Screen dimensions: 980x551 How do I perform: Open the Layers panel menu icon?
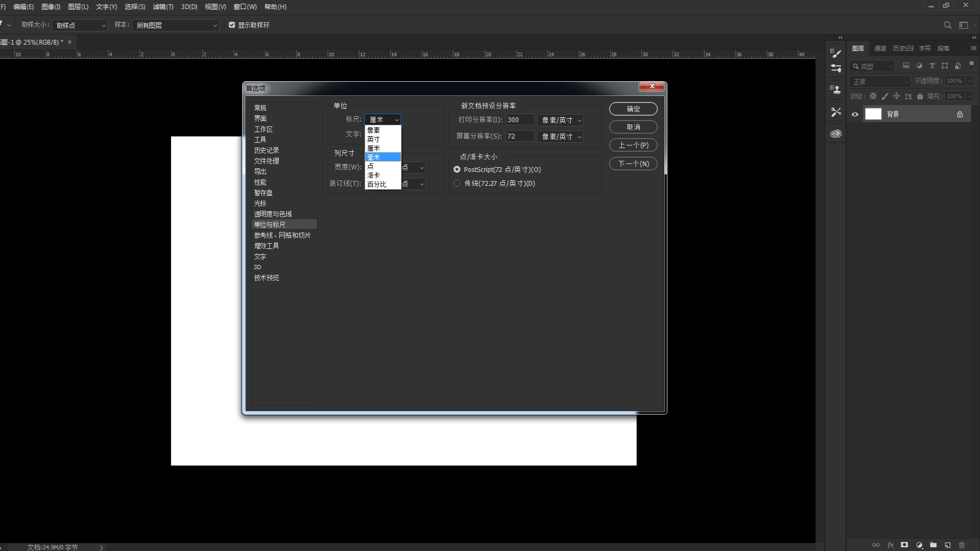tap(973, 48)
